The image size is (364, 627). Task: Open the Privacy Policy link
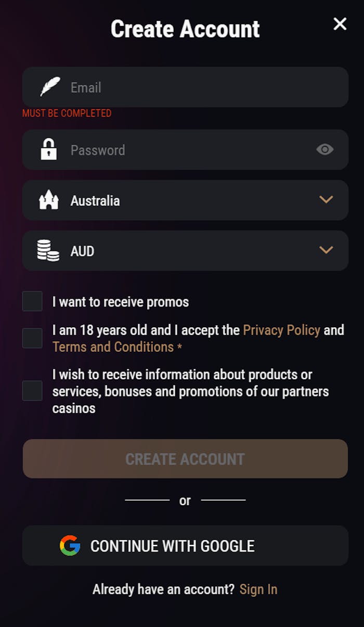(x=281, y=330)
